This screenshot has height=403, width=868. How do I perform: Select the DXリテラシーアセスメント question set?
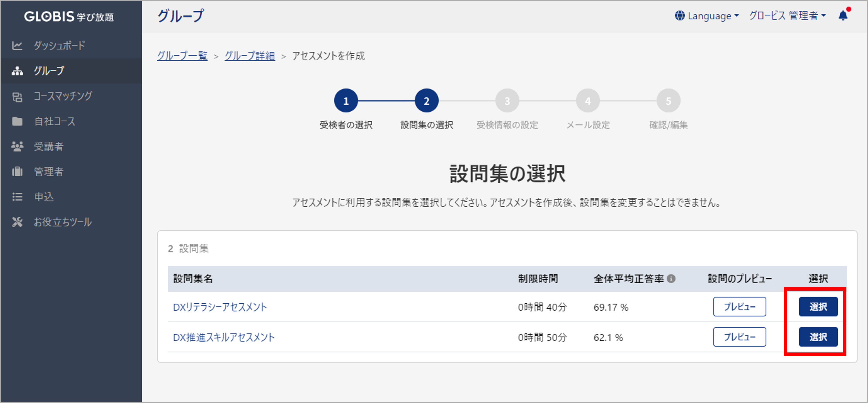coord(818,307)
